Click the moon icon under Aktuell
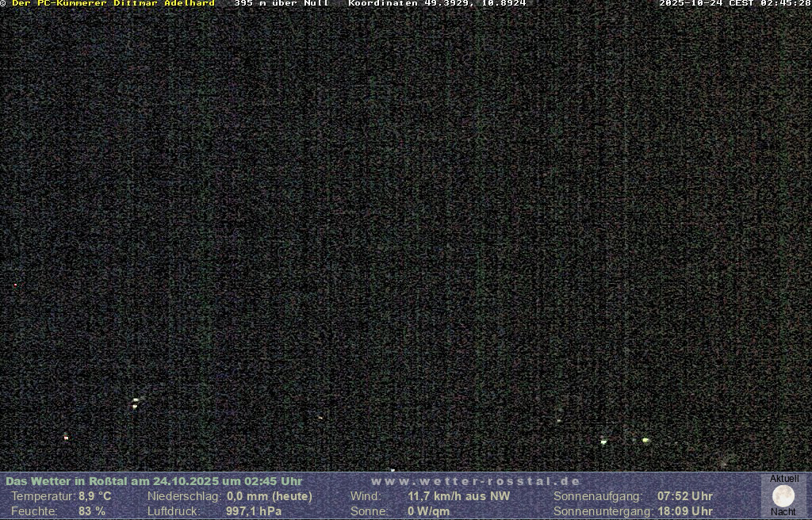 (783, 496)
